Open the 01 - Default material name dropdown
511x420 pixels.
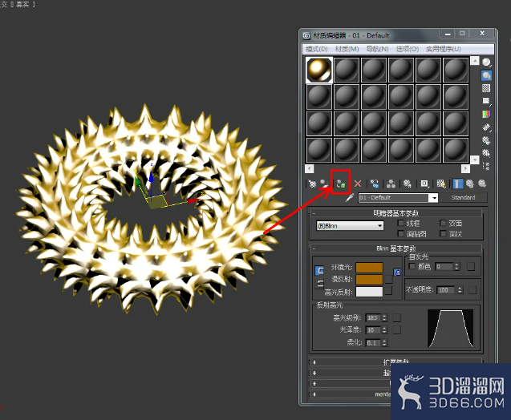tap(434, 198)
